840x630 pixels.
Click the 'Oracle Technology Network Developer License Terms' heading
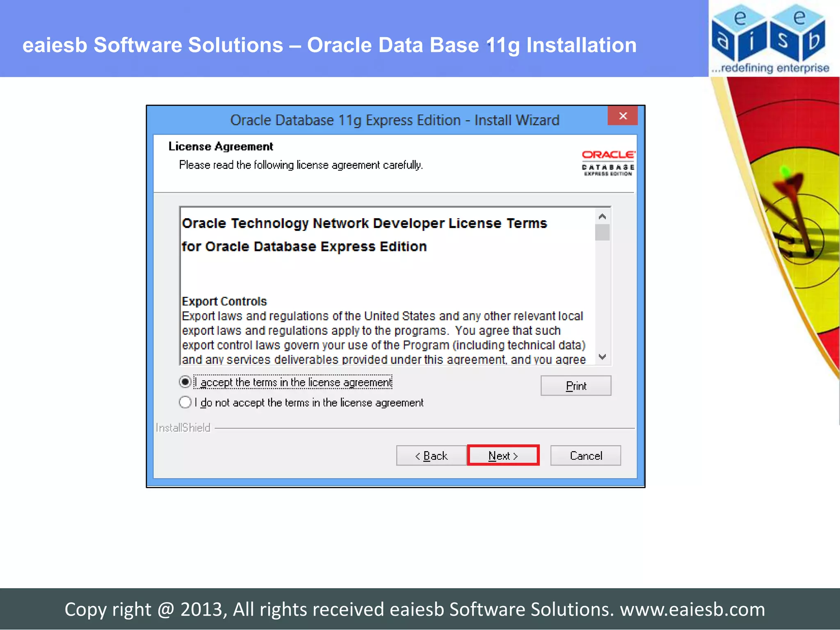(364, 224)
